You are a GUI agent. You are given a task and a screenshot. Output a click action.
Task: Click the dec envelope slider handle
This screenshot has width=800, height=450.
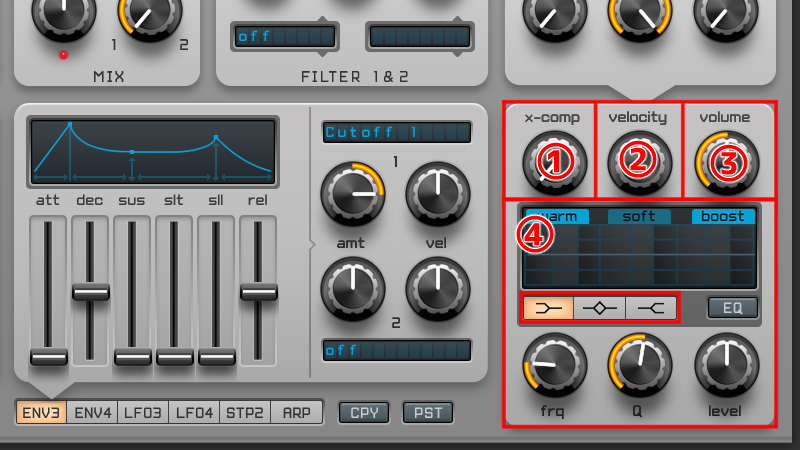pyautogui.click(x=91, y=292)
